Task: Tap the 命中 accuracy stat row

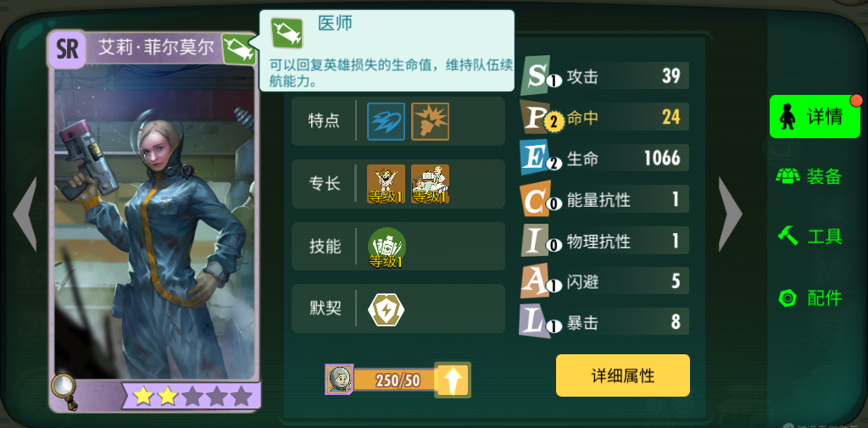Action: (x=604, y=117)
